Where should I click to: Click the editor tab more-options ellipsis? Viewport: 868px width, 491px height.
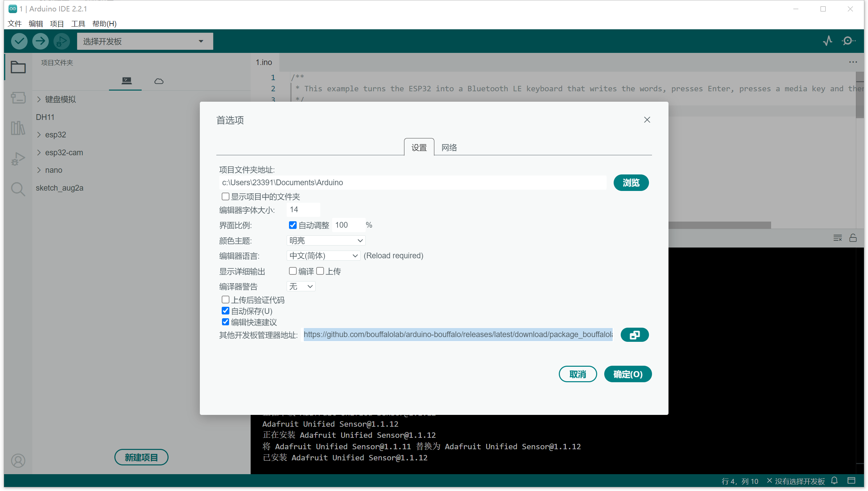pyautogui.click(x=853, y=62)
